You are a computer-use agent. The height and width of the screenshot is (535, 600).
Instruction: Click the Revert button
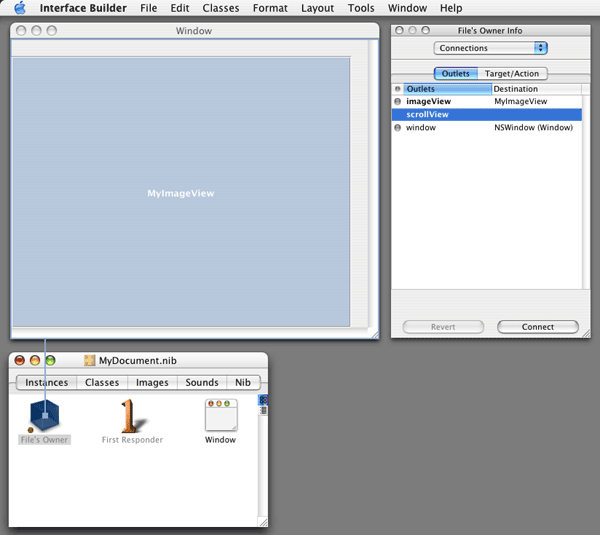click(442, 327)
